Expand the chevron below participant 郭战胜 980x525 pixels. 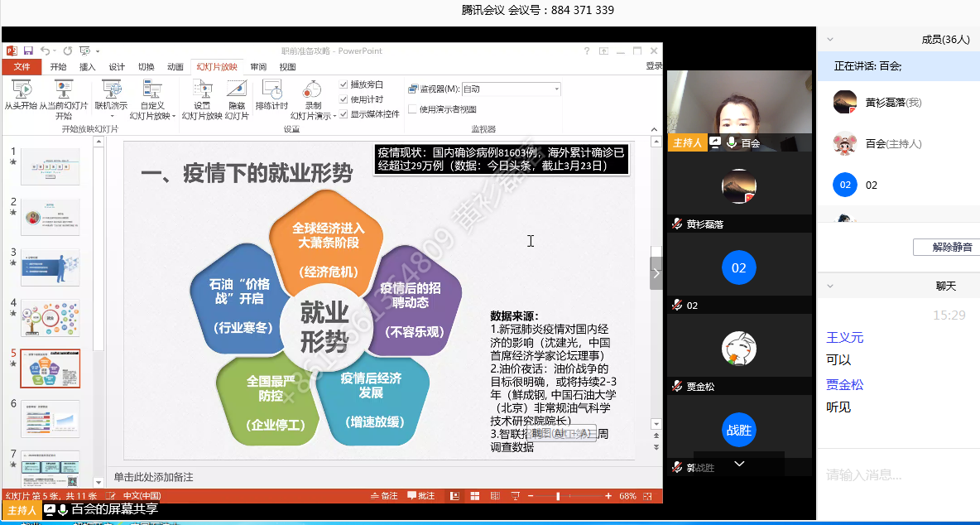[x=739, y=464]
